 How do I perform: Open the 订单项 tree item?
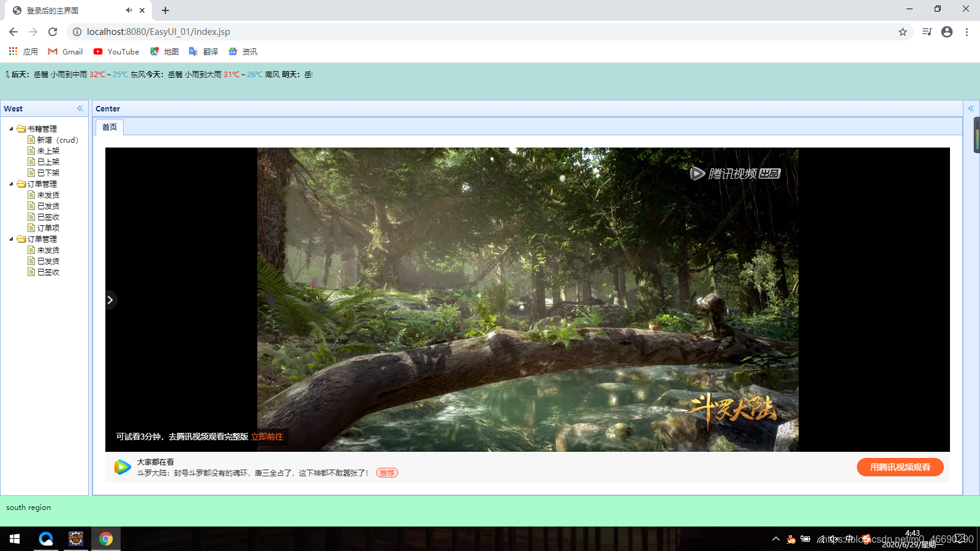click(x=48, y=228)
